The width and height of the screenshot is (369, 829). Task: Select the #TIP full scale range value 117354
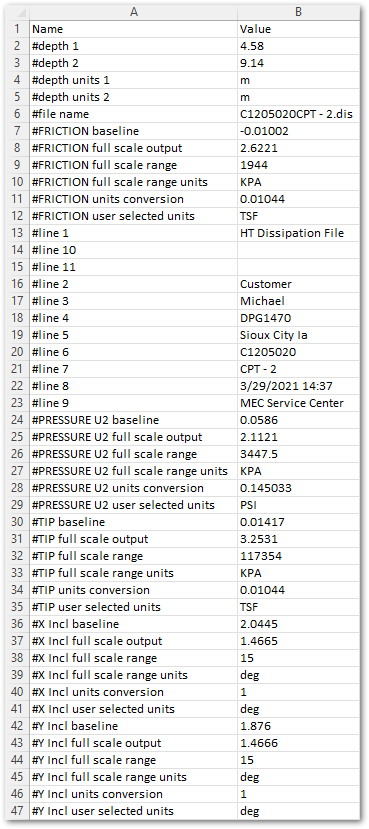pos(299,556)
